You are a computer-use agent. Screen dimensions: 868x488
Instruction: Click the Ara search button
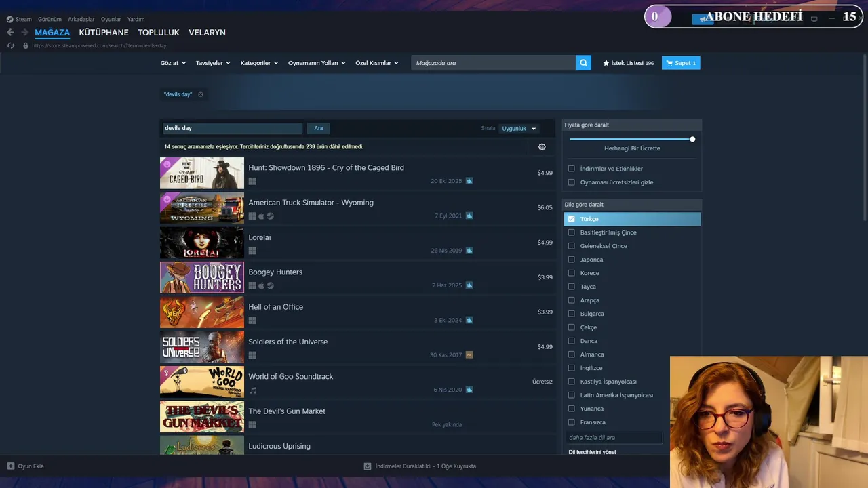(x=318, y=128)
